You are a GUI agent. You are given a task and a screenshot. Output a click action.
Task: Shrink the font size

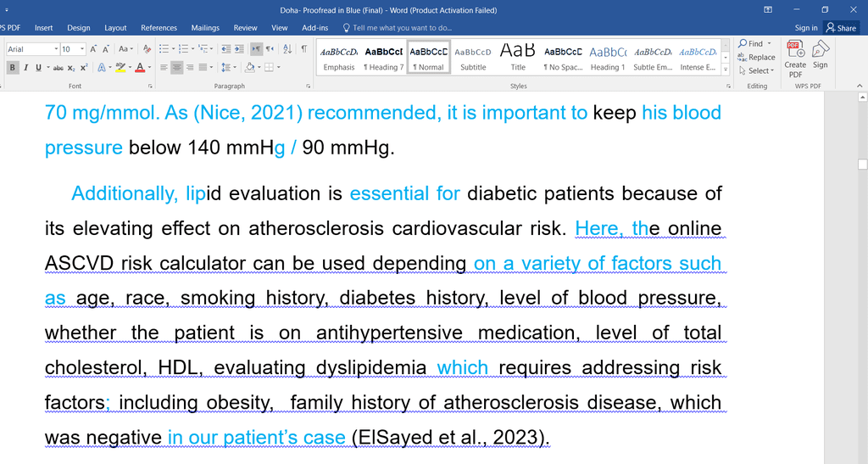[106, 49]
